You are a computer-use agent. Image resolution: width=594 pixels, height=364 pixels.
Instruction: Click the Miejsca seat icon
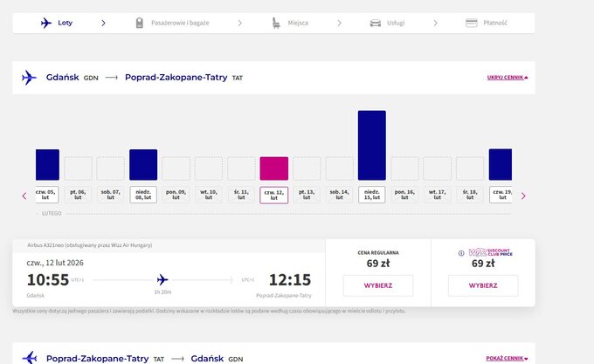pyautogui.click(x=277, y=23)
